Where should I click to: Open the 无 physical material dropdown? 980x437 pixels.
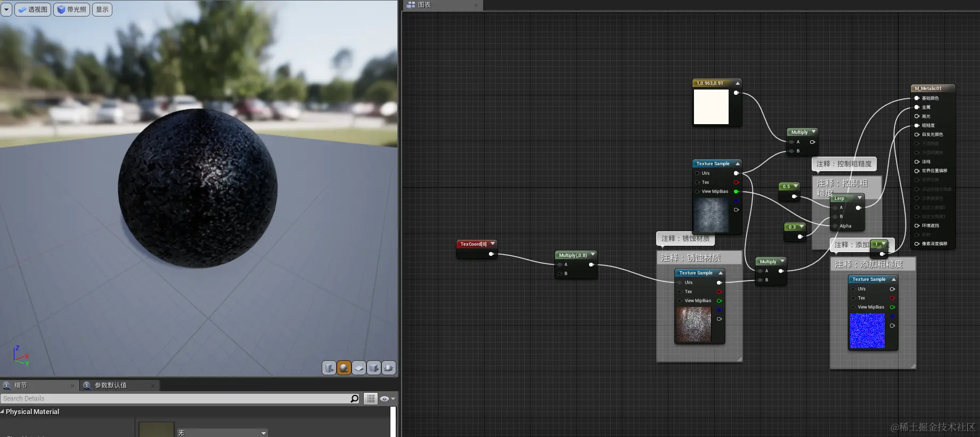click(222, 433)
